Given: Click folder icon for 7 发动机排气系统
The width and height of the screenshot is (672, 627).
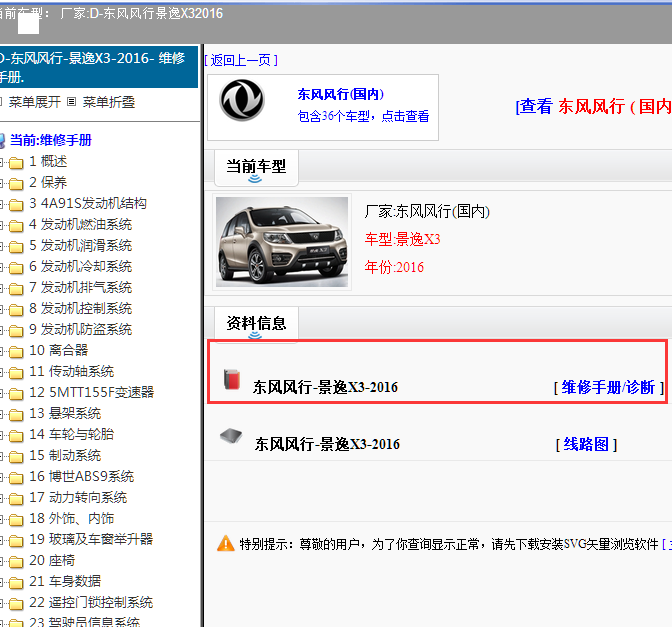Looking at the screenshot, I should 16,289.
